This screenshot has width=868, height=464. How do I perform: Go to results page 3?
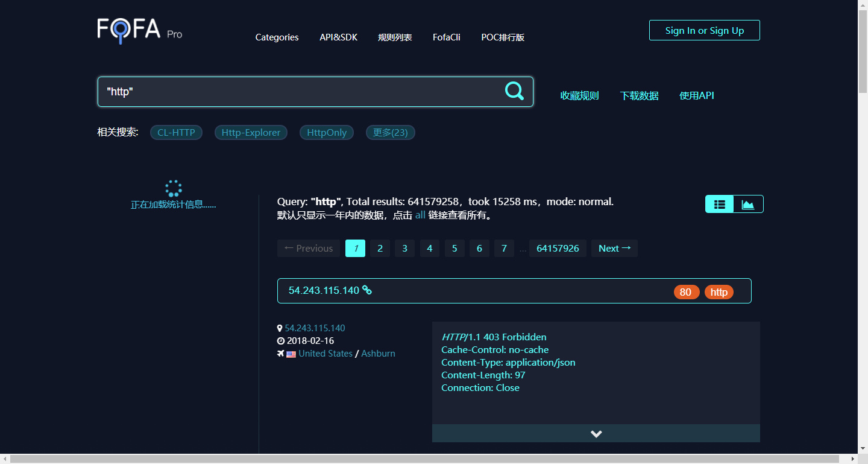[x=405, y=248]
